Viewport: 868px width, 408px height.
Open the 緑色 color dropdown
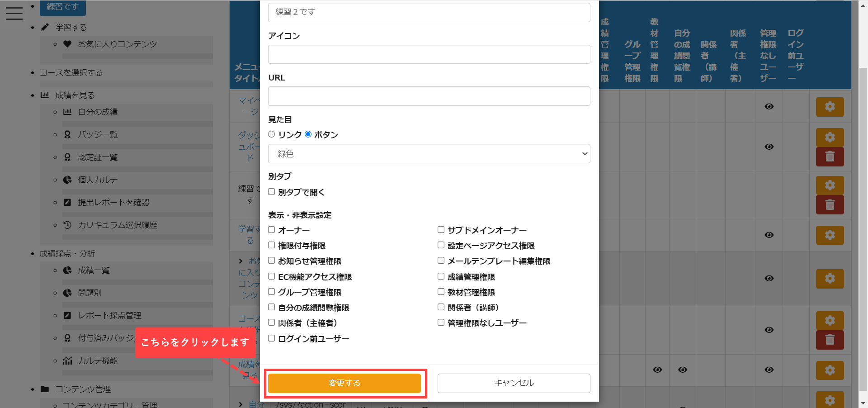pos(429,154)
